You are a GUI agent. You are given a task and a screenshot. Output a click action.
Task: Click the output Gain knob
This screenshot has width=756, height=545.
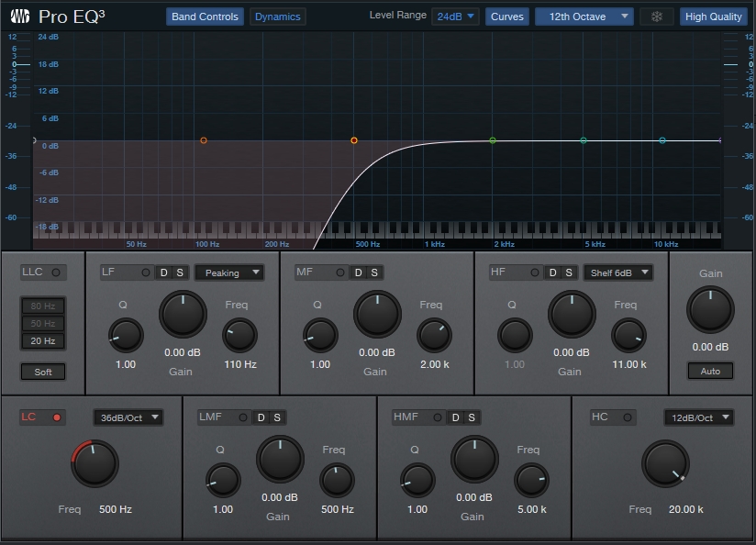tap(710, 309)
